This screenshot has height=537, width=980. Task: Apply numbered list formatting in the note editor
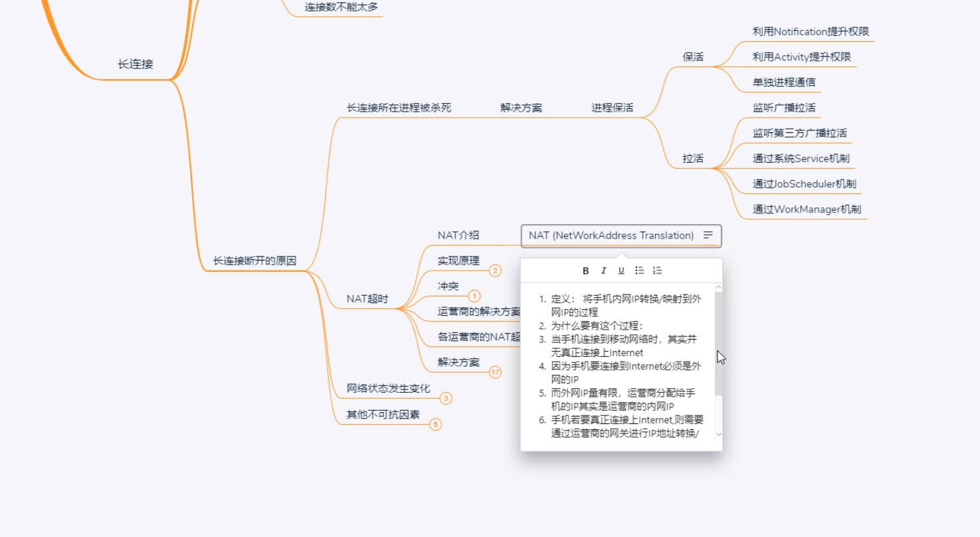pyautogui.click(x=657, y=270)
